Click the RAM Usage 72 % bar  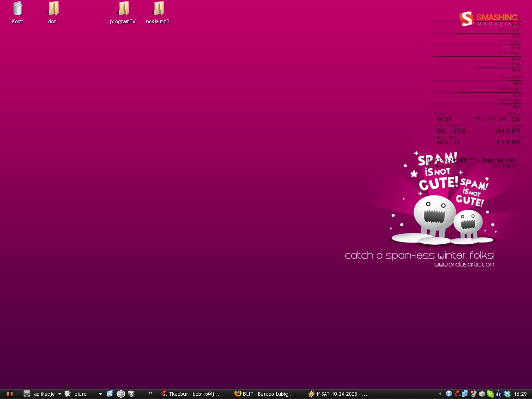pos(476,92)
